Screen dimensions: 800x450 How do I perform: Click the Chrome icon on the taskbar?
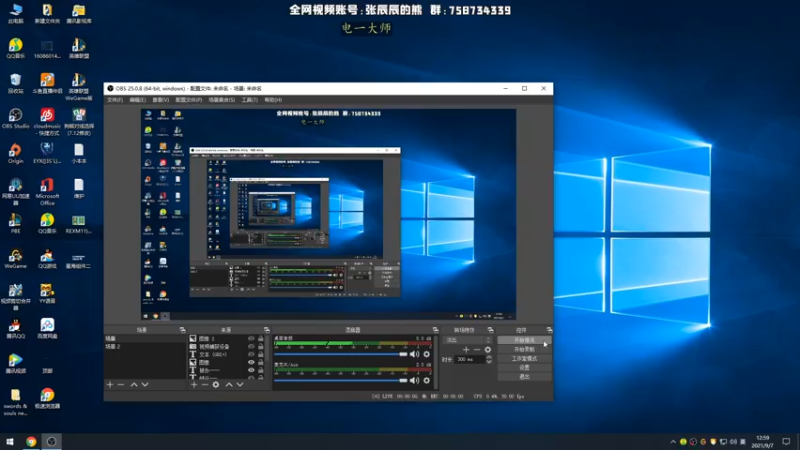[31, 441]
